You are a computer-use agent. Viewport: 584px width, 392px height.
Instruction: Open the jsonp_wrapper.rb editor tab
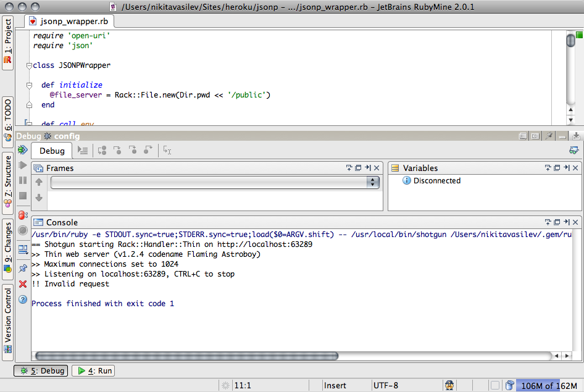click(x=69, y=21)
